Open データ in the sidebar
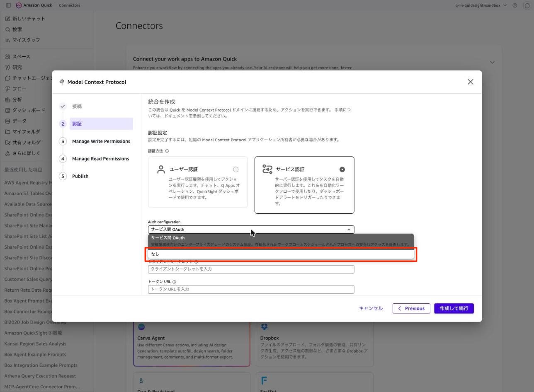The width and height of the screenshot is (534, 392). tap(19, 121)
